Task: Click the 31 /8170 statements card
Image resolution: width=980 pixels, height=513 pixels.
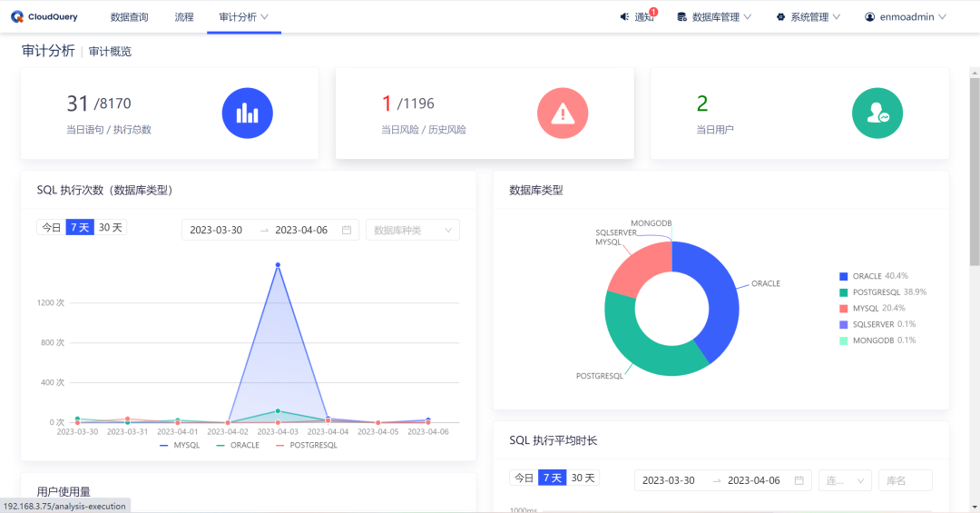Action: pyautogui.click(x=170, y=113)
